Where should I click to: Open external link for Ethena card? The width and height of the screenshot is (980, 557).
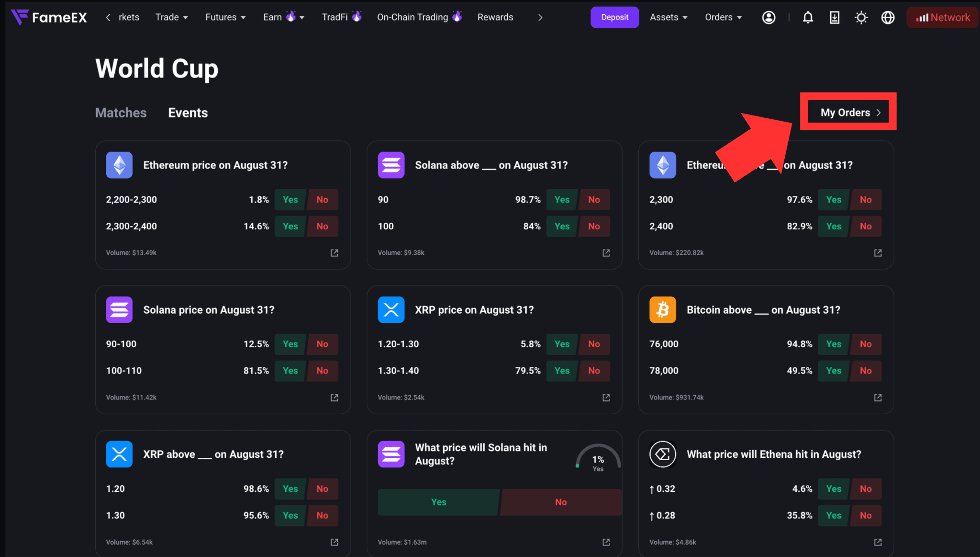click(878, 542)
